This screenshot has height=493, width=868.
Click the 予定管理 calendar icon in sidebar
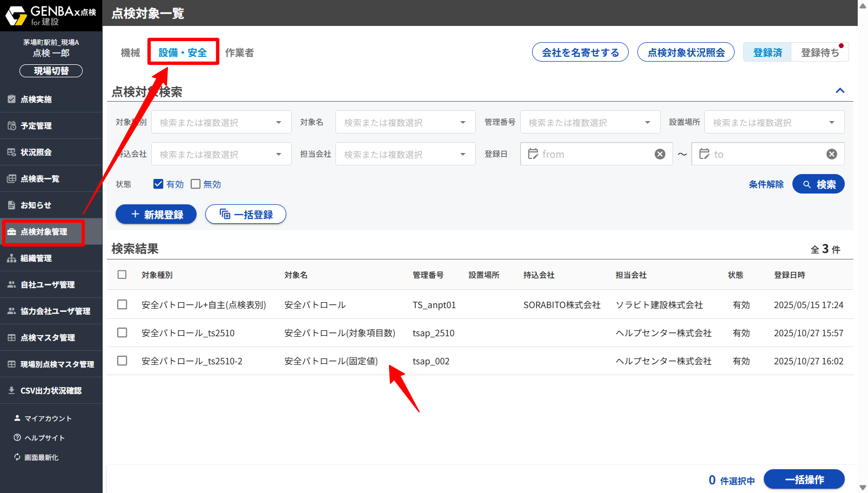(11, 126)
